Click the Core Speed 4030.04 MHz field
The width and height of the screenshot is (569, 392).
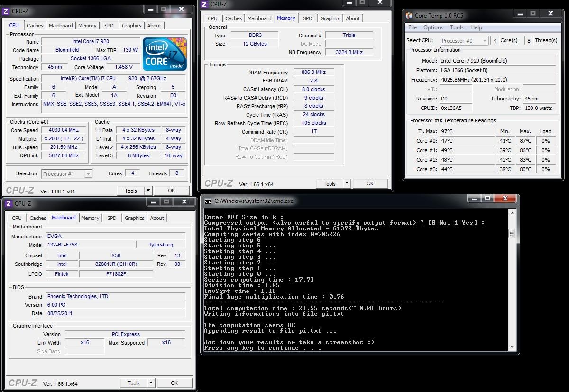[x=64, y=130]
